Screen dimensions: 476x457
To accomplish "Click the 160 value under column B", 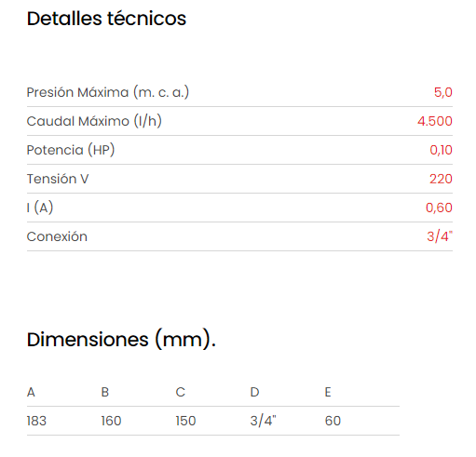I will point(111,421).
